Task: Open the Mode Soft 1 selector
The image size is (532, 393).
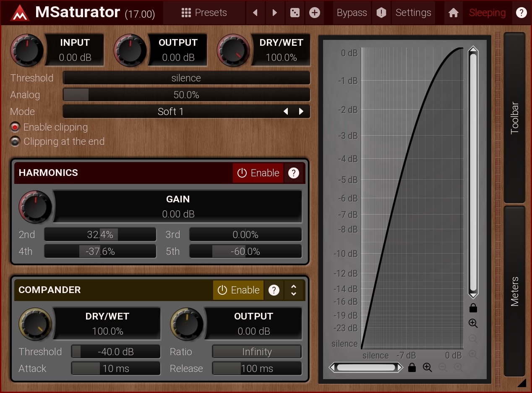Action: pyautogui.click(x=170, y=112)
